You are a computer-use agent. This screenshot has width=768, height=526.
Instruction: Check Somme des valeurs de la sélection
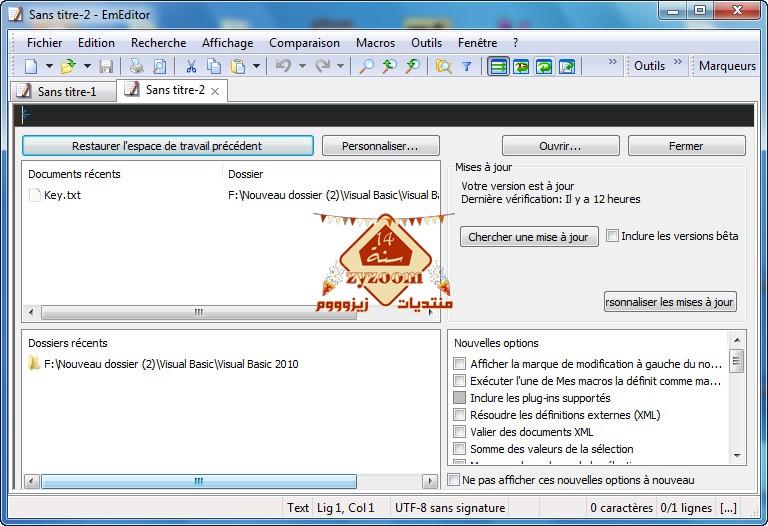459,449
